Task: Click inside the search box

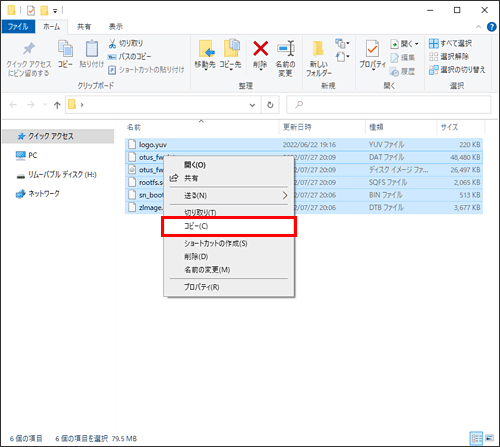Action: coord(389,105)
